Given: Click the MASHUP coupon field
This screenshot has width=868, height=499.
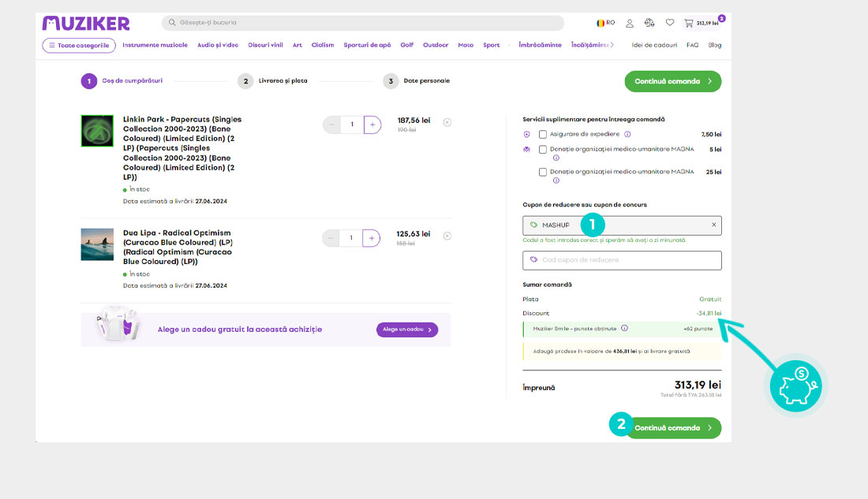Looking at the screenshot, I should pyautogui.click(x=622, y=225).
